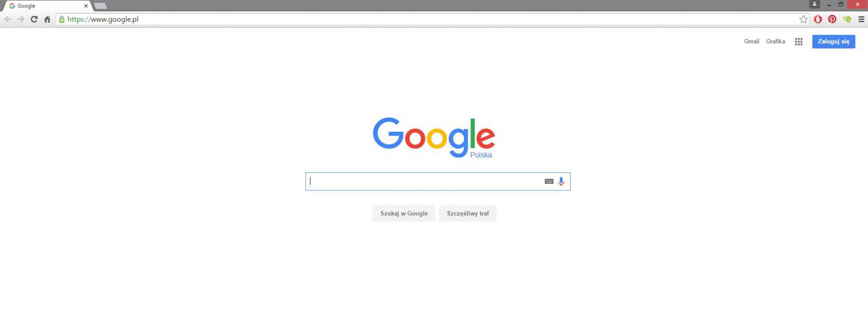Go to the browser home page icon

click(47, 19)
